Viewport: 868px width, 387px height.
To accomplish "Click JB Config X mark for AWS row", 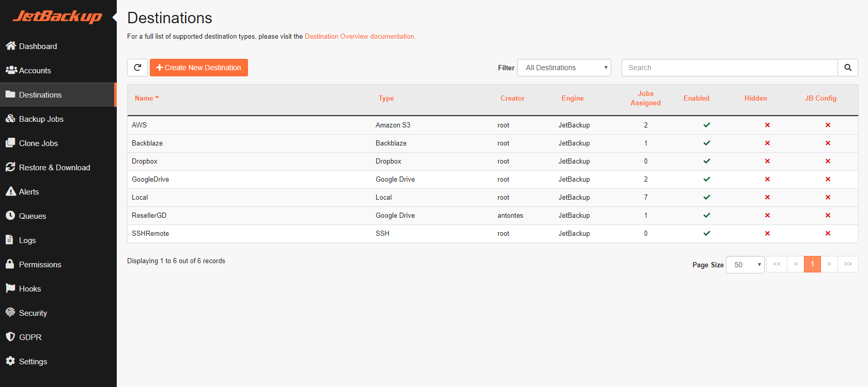I will 828,125.
